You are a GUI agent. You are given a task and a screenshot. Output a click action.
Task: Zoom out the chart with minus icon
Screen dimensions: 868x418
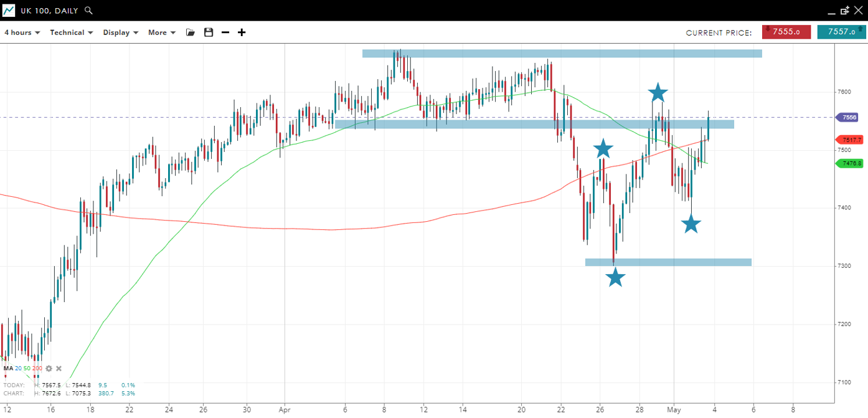click(225, 32)
